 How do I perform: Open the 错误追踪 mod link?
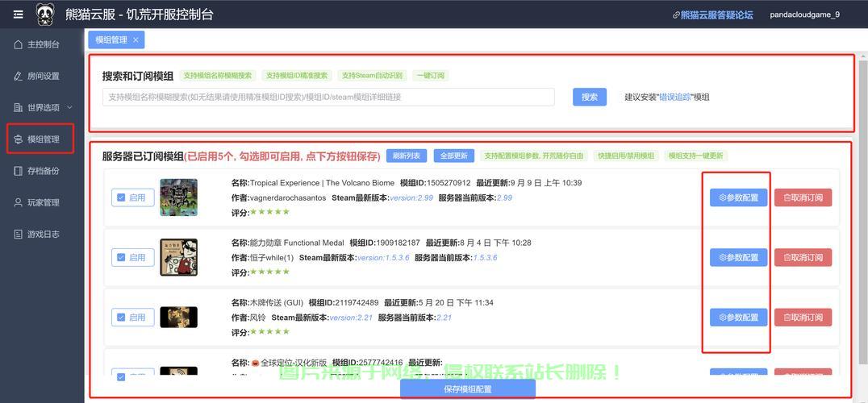click(675, 97)
